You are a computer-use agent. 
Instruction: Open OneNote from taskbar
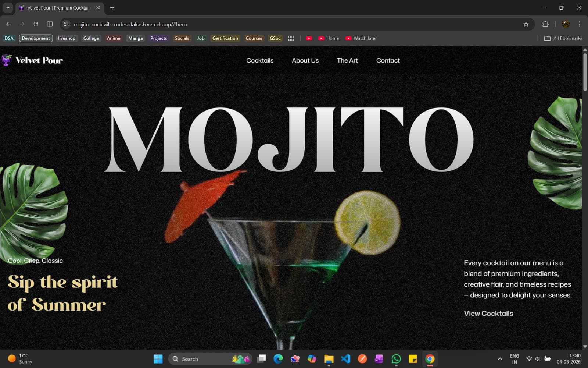click(x=379, y=359)
